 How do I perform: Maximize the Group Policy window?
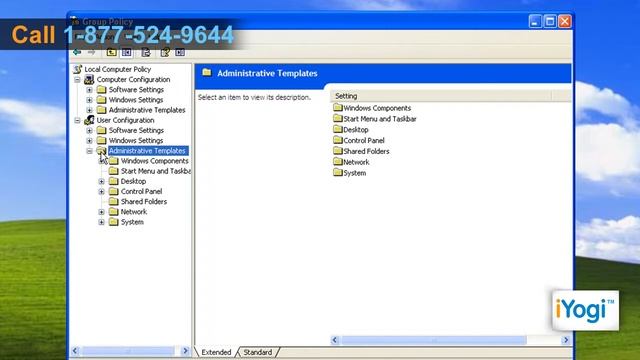click(550, 21)
